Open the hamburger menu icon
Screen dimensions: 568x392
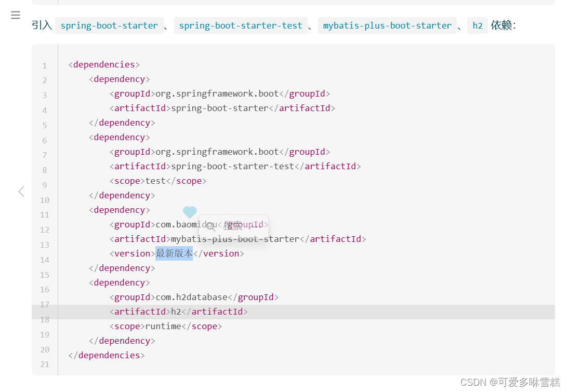pyautogui.click(x=15, y=15)
